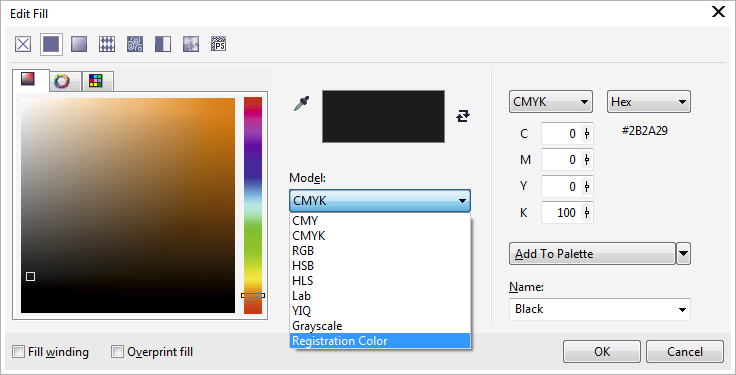Click the hue slider handle
The width and height of the screenshot is (736, 375).
click(x=253, y=295)
